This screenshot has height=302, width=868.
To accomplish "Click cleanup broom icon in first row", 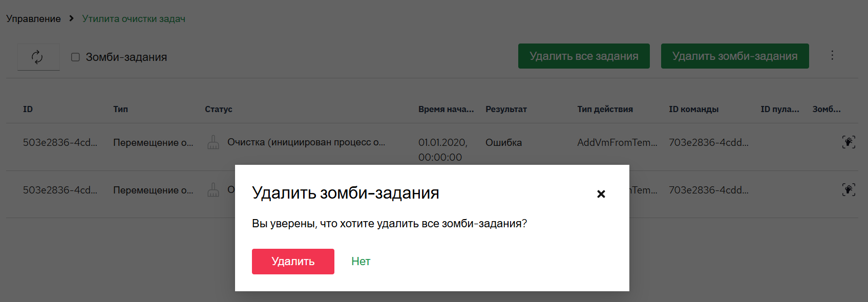I will [x=214, y=142].
